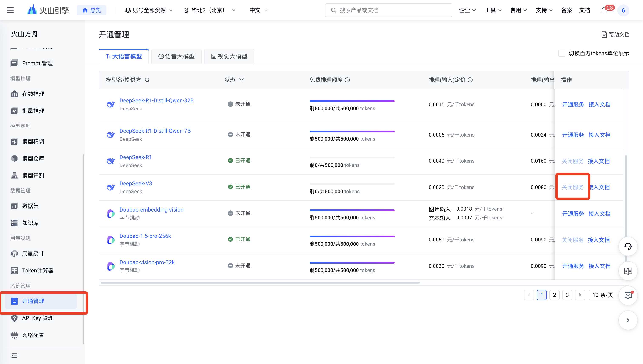The height and width of the screenshot is (364, 643).
Task: Click the info icon beside 免费推理额度
Action: (x=347, y=80)
